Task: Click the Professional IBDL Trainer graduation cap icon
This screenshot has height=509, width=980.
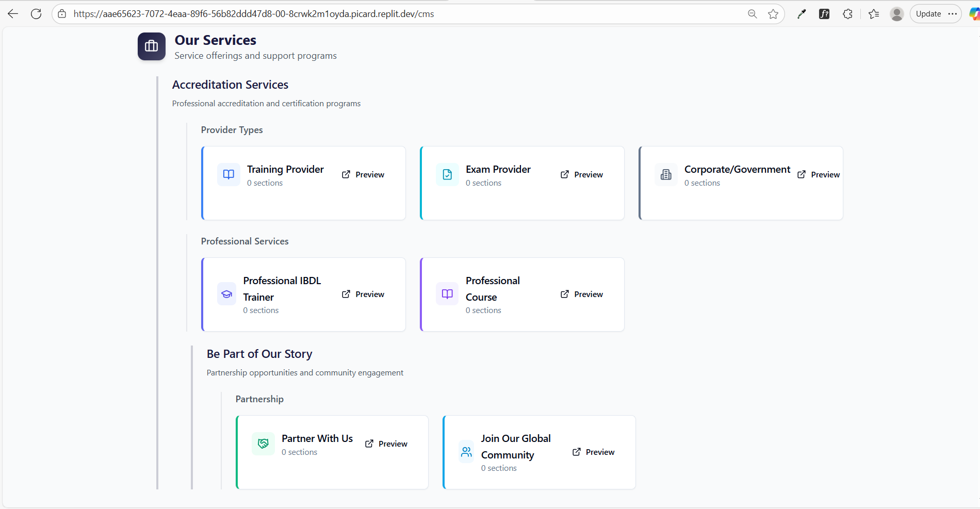Action: (226, 294)
